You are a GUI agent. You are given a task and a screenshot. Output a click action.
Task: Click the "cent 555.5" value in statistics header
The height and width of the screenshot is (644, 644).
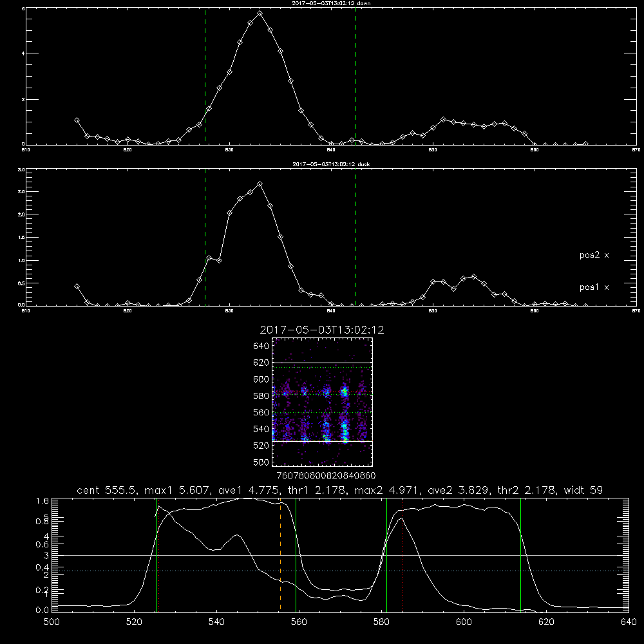(x=108, y=490)
